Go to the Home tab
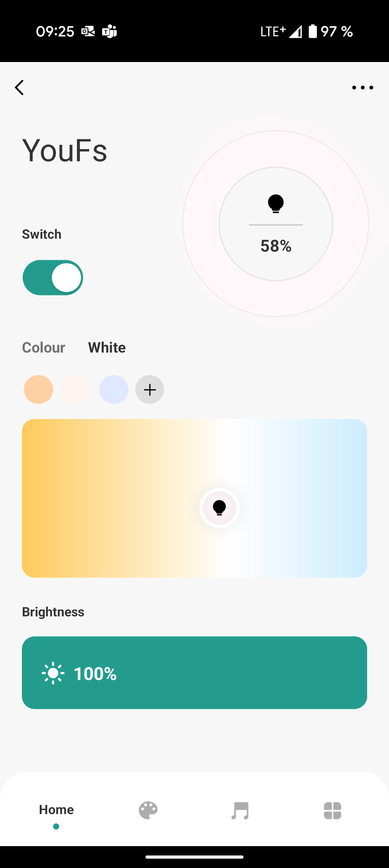Image resolution: width=389 pixels, height=868 pixels. (x=56, y=810)
